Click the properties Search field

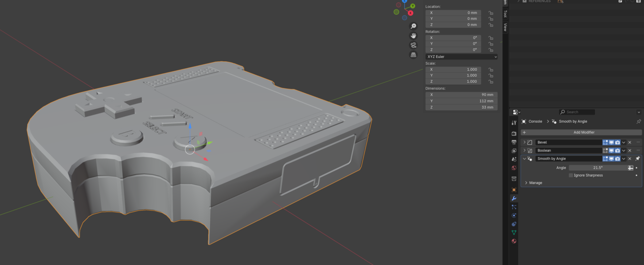[x=577, y=112]
